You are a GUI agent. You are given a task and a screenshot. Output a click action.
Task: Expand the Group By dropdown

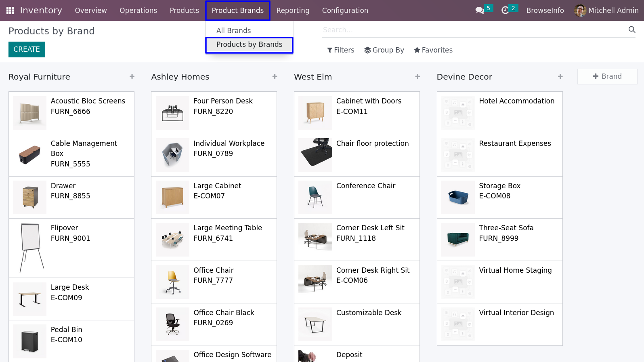384,50
